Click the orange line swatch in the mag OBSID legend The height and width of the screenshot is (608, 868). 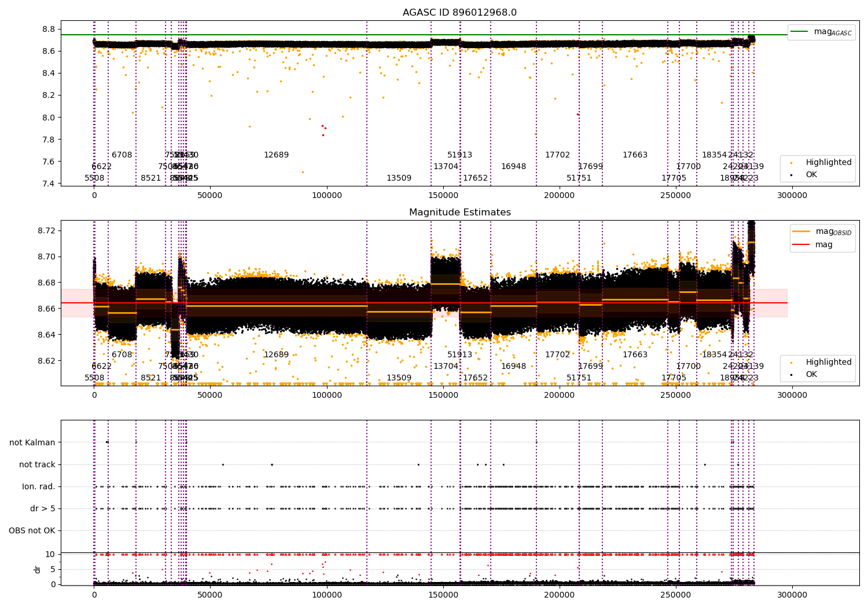tap(801, 231)
